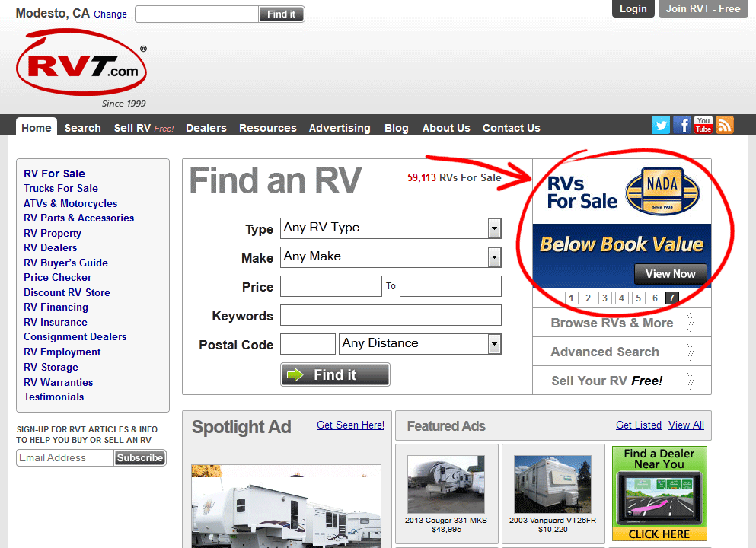Open RV Dealers sidebar link
756x548 pixels.
[50, 247]
